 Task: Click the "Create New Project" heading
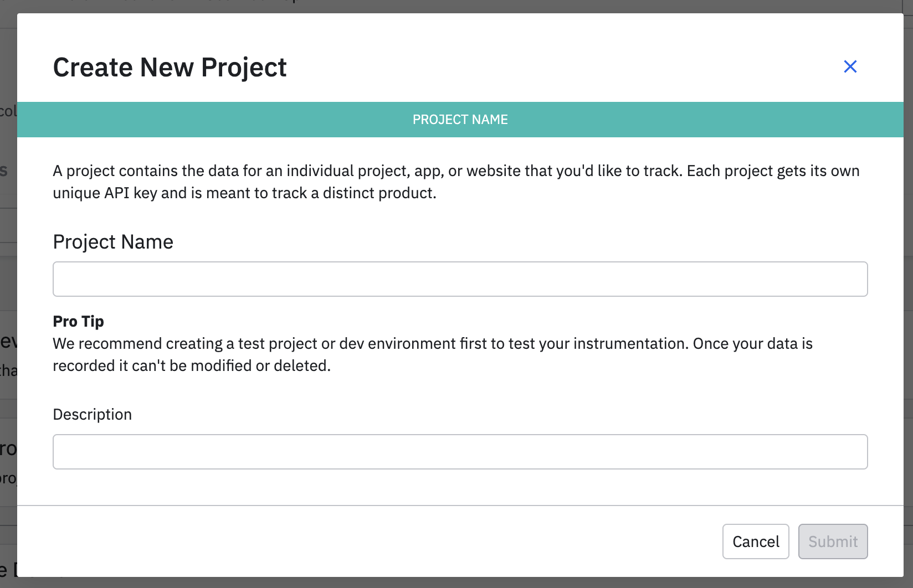tap(170, 68)
